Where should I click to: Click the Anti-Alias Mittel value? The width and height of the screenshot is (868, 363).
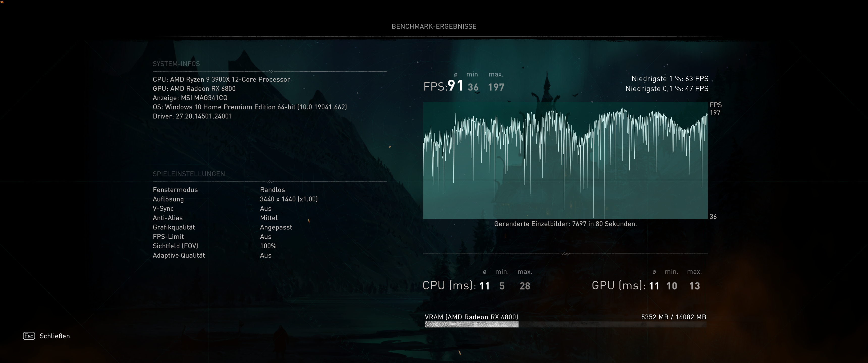[x=268, y=218]
